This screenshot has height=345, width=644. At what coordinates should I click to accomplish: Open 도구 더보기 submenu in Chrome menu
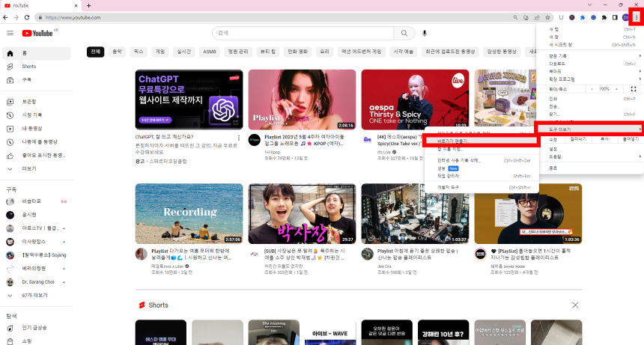[x=590, y=129]
